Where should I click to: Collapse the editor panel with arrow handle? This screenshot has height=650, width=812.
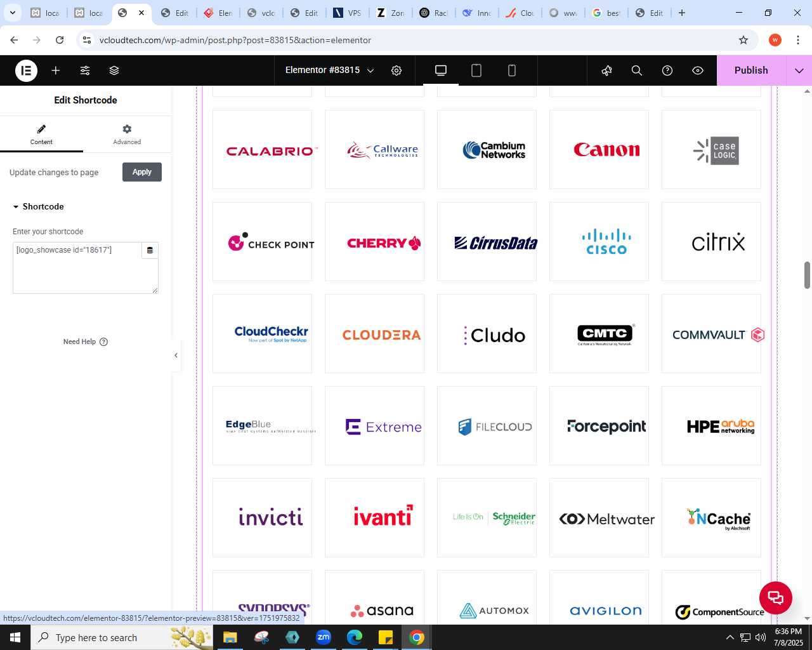click(176, 355)
